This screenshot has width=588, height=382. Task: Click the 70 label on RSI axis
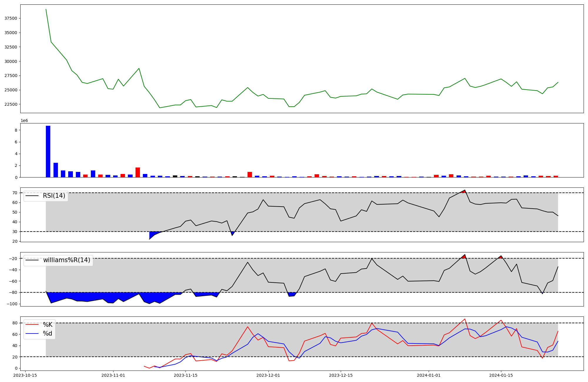(15, 193)
